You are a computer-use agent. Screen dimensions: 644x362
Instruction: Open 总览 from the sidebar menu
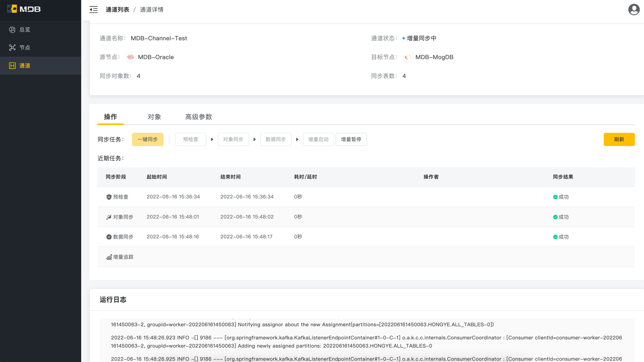click(41, 30)
